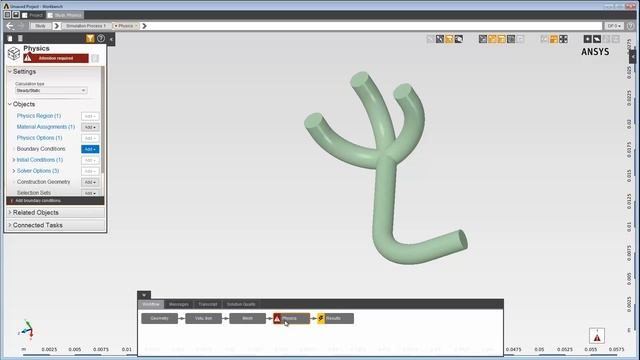Viewport: 640px width, 360px height.
Task: Click the dark shape icon right of the dot icon
Action: click(597, 39)
